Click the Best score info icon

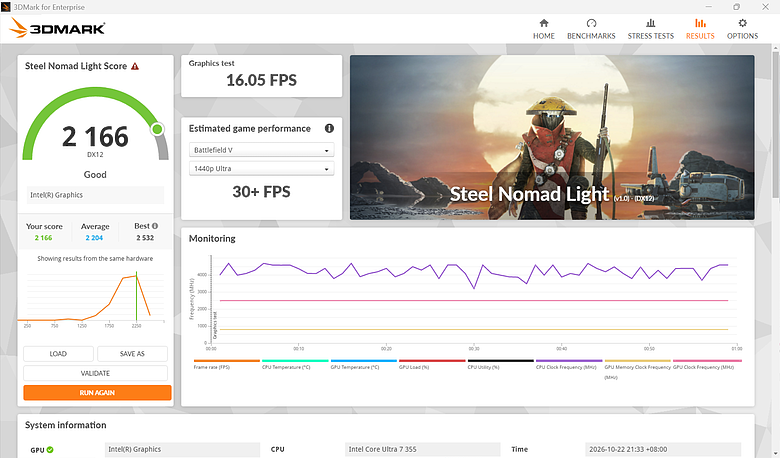point(155,226)
